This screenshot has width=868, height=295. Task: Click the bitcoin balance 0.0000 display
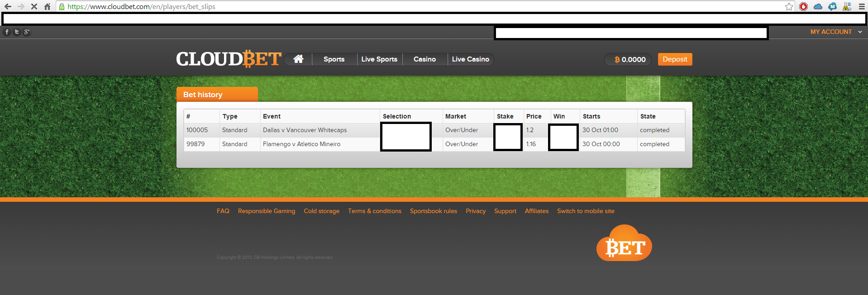pos(628,59)
